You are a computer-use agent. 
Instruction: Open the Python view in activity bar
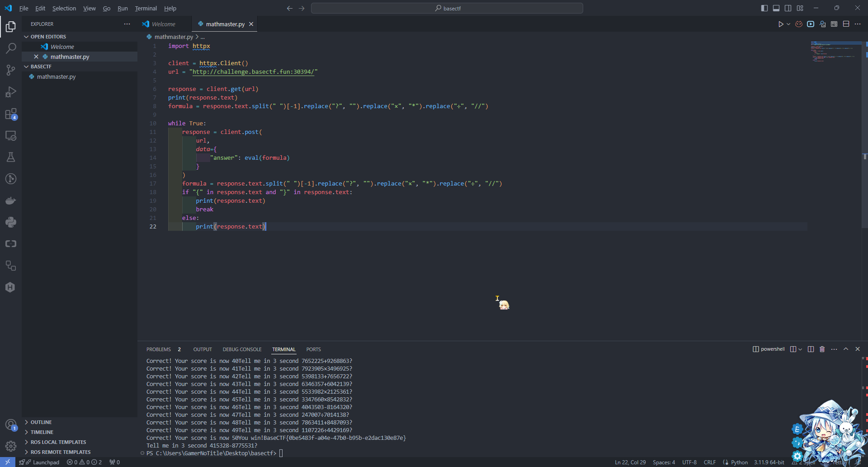(11, 222)
